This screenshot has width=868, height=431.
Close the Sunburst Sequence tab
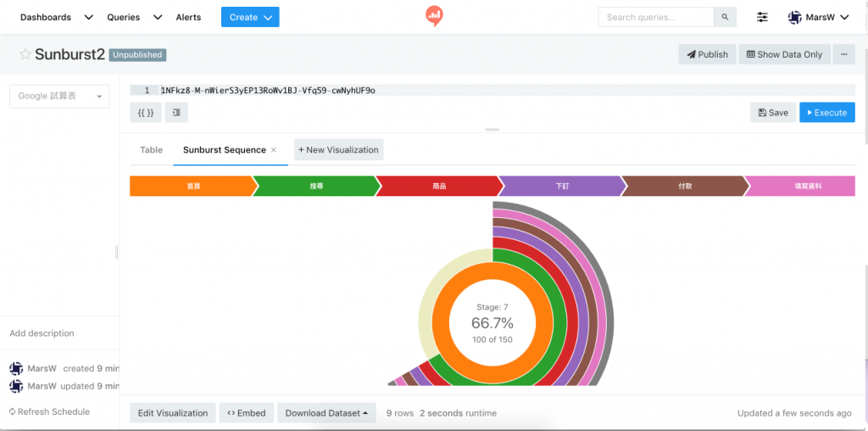click(274, 150)
